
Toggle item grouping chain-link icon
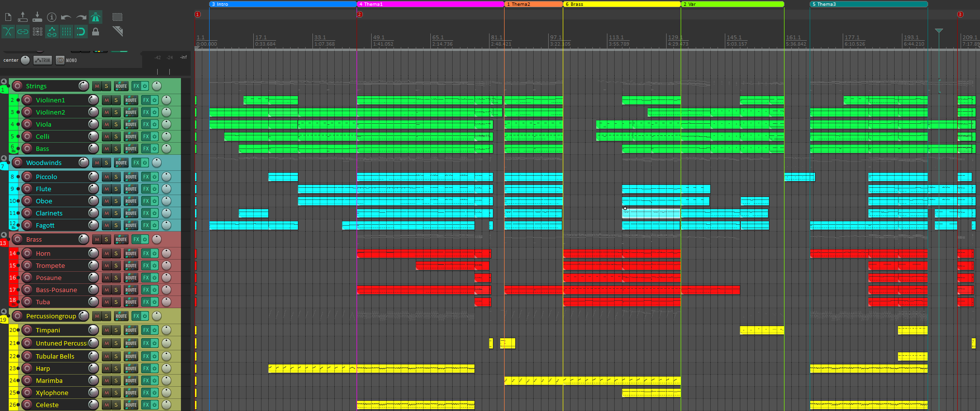(23, 32)
